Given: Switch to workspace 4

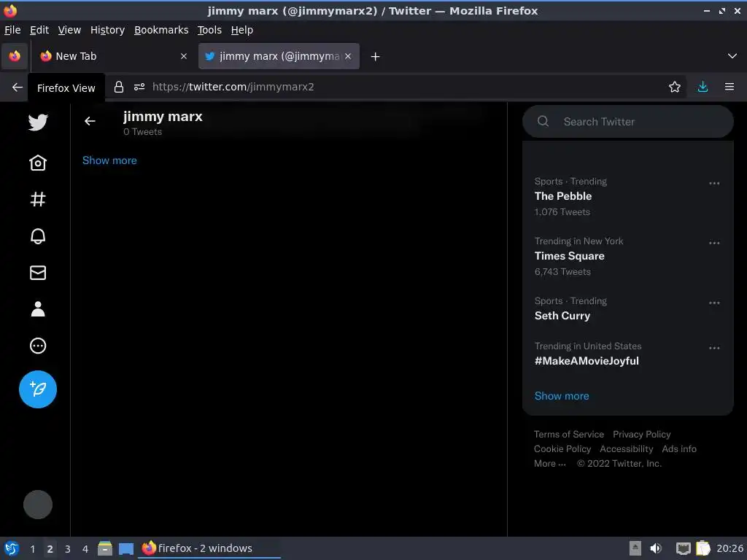Looking at the screenshot, I should [x=85, y=549].
